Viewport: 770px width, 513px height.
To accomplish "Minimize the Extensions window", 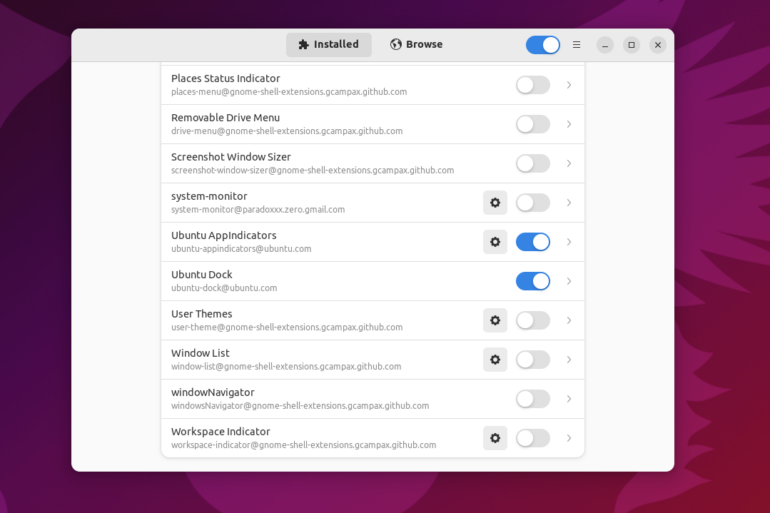I will (605, 45).
